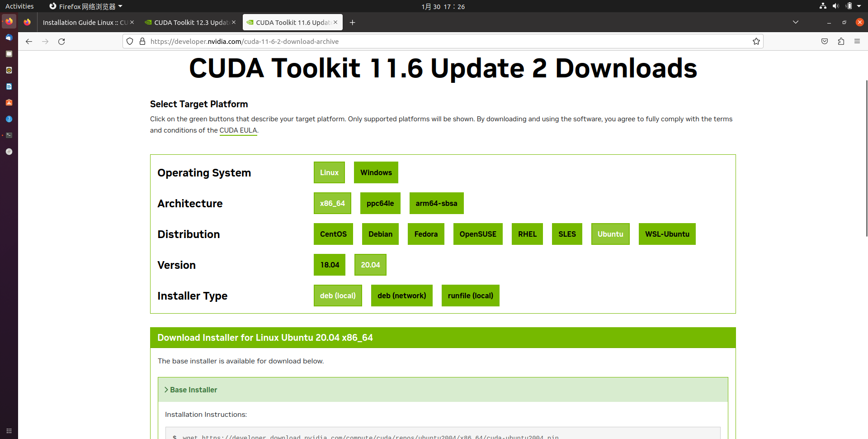
Task: Open a new tab with plus icon
Action: pyautogui.click(x=352, y=23)
